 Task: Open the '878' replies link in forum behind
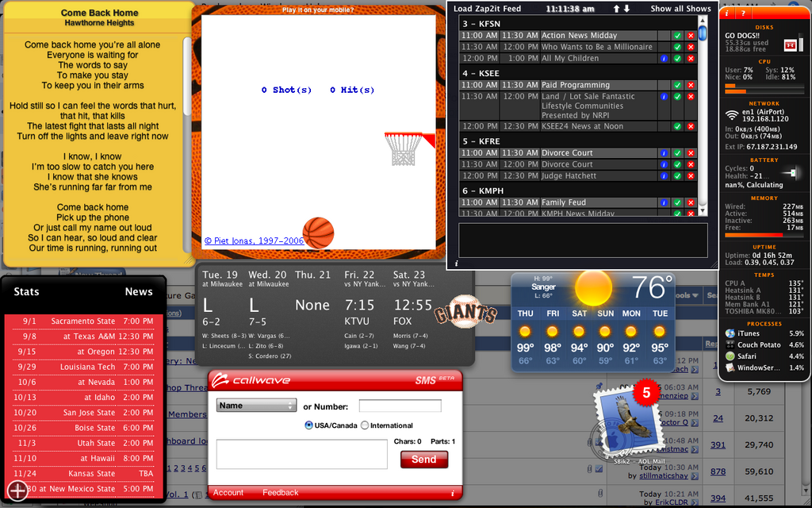pos(718,471)
